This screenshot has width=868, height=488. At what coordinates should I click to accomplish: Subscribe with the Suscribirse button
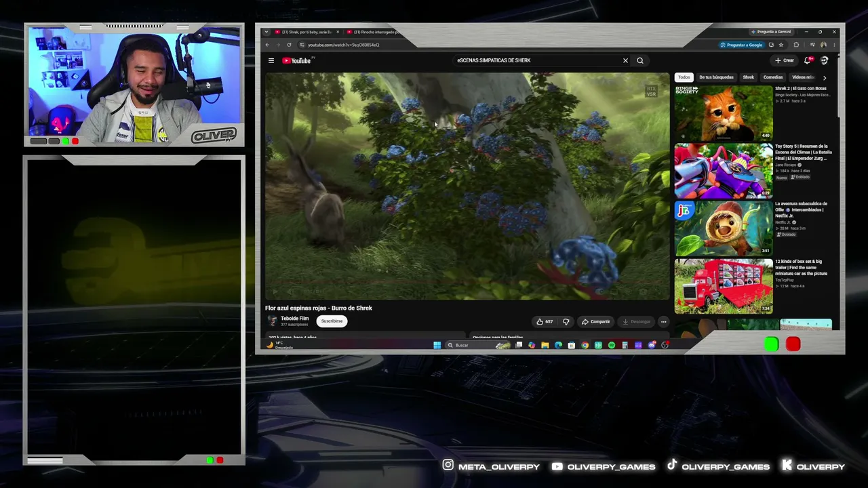pyautogui.click(x=332, y=321)
